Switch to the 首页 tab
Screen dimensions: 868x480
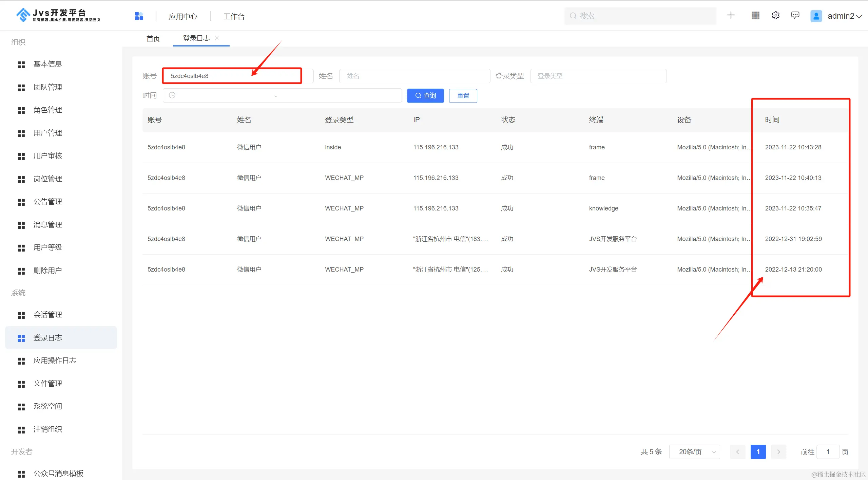[153, 39]
